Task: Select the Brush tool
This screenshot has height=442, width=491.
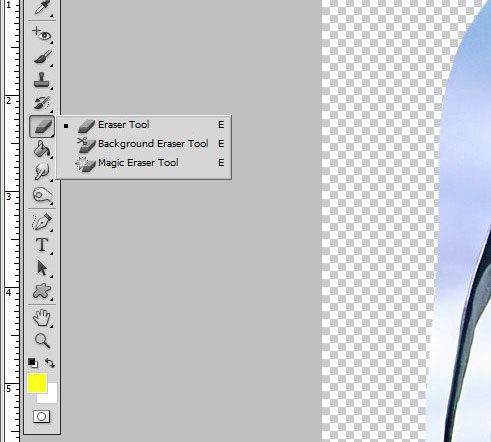Action: (x=42, y=57)
